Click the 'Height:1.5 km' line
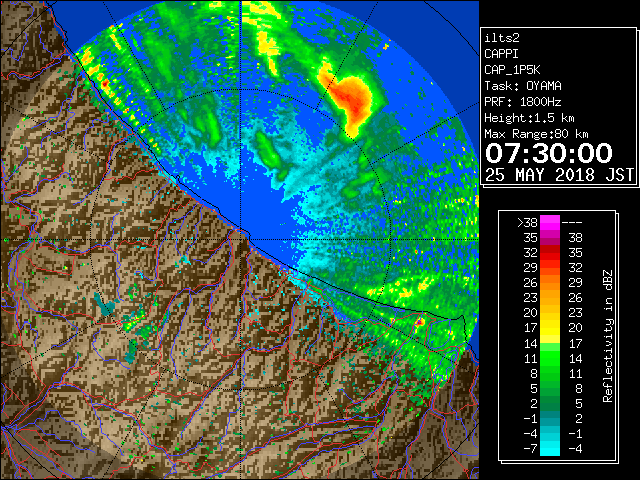640x480 pixels. [529, 118]
